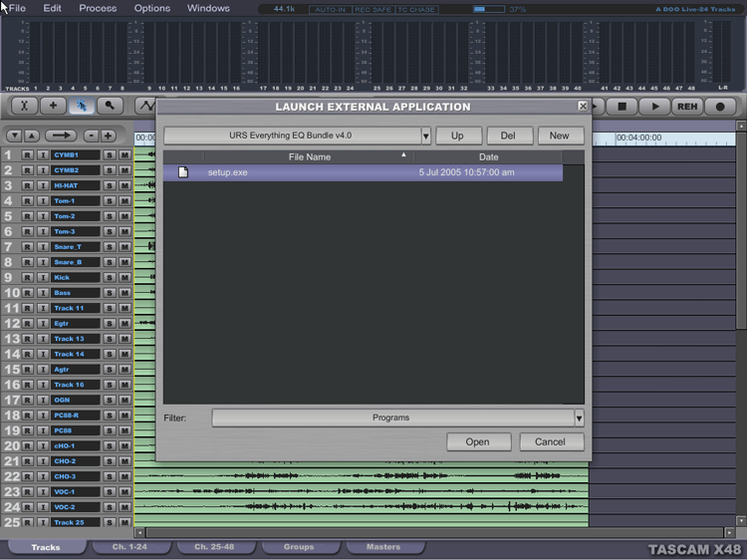Click the setup.exe file icon

point(183,172)
